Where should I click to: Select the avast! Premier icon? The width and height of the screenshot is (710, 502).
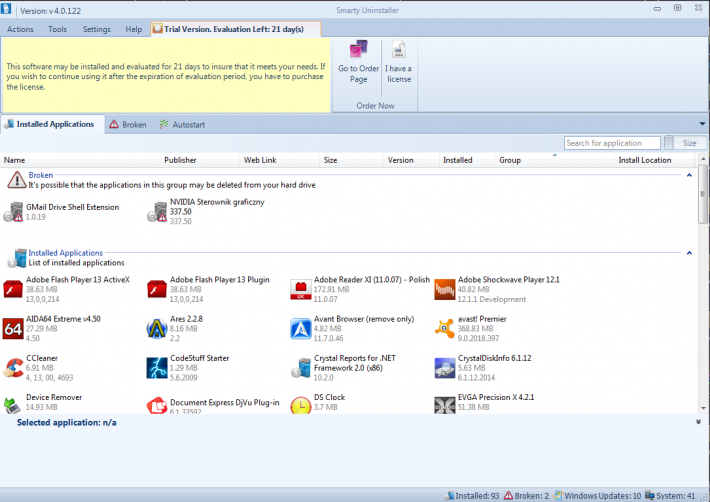445,329
